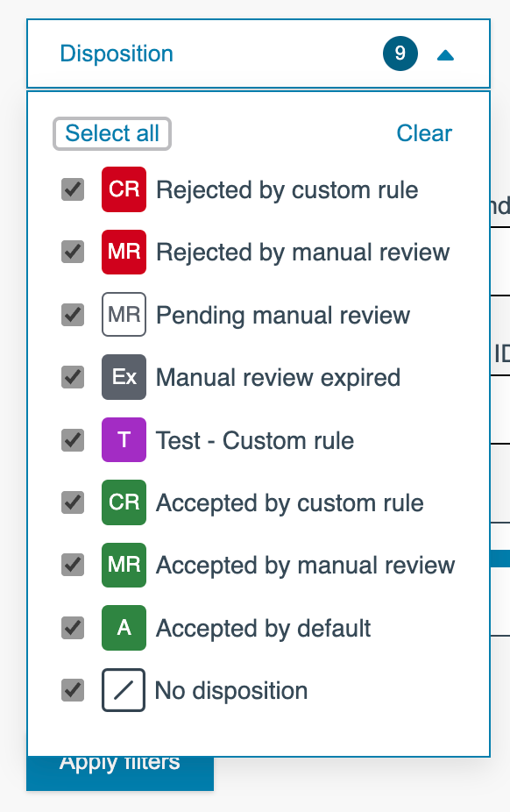
Task: Click the purple T test badge
Action: [124, 439]
